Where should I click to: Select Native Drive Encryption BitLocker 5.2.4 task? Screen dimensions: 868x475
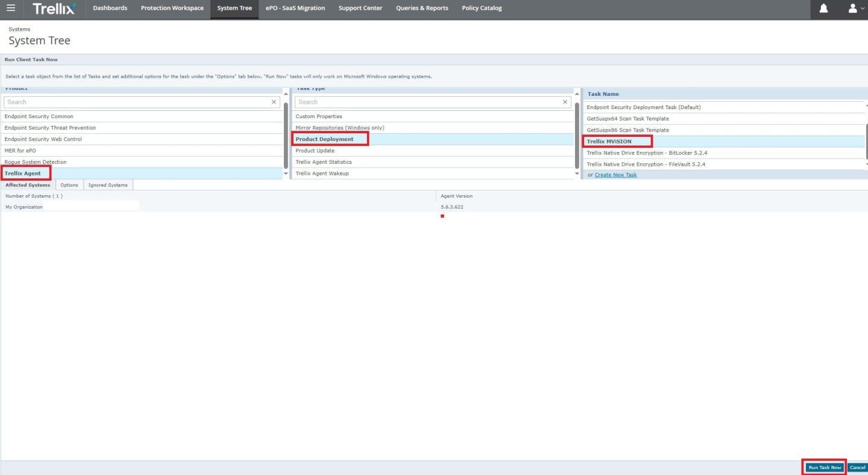pos(724,153)
